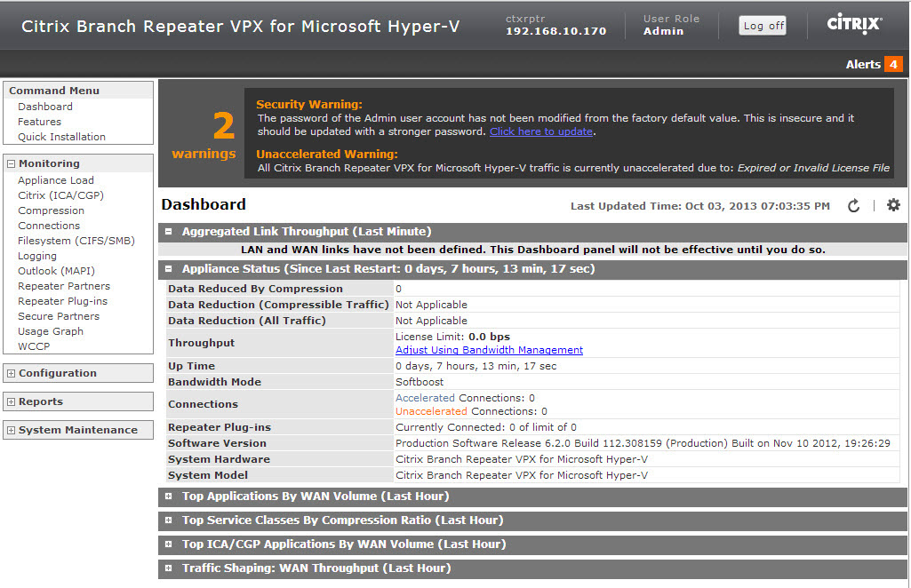Click the System Model row label

pyautogui.click(x=208, y=475)
